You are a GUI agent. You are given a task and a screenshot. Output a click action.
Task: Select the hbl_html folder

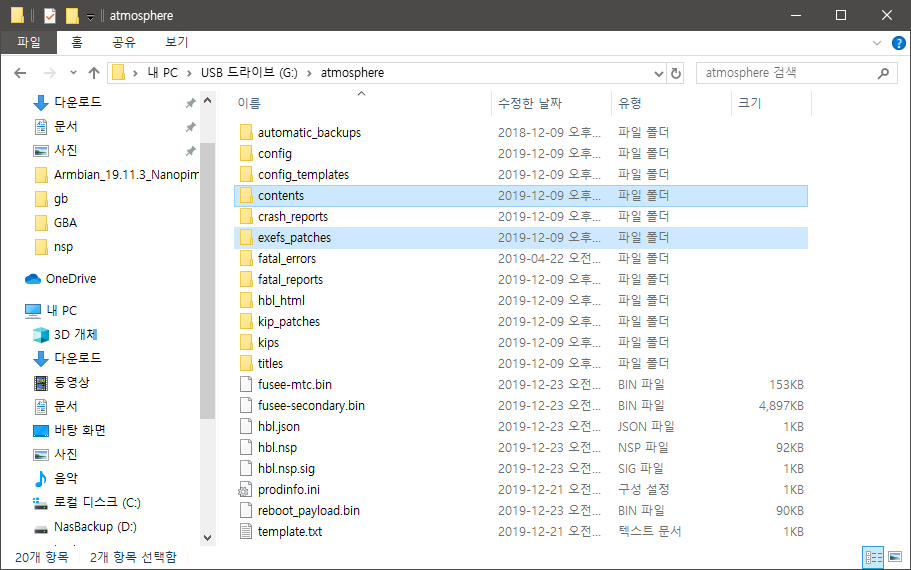(x=281, y=300)
